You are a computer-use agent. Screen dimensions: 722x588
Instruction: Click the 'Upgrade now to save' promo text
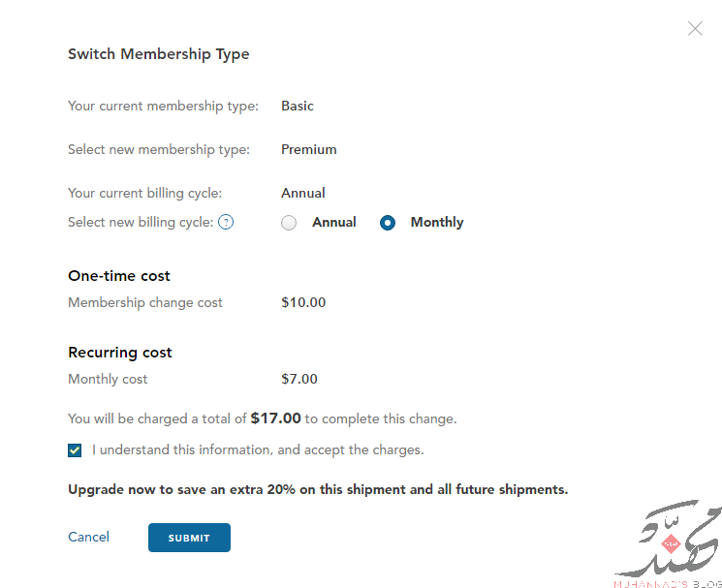tap(318, 489)
